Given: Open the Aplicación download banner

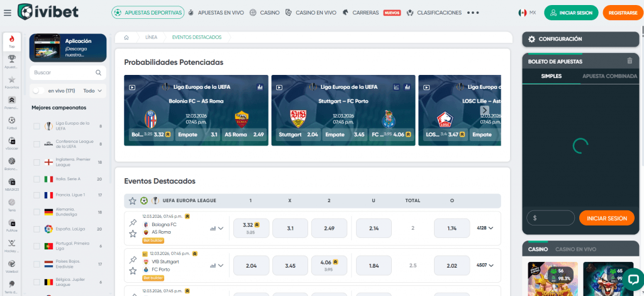Looking at the screenshot, I should [68, 47].
